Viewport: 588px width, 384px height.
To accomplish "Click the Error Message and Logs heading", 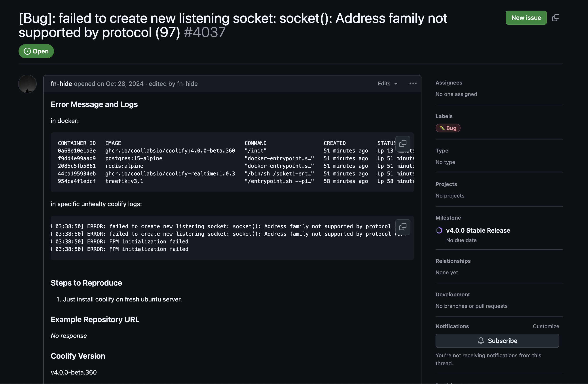I will tap(94, 104).
